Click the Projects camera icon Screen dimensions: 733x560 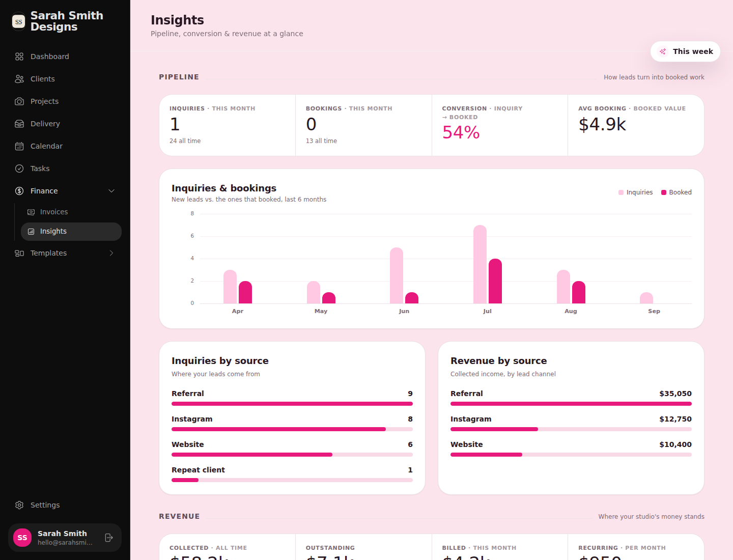19,101
